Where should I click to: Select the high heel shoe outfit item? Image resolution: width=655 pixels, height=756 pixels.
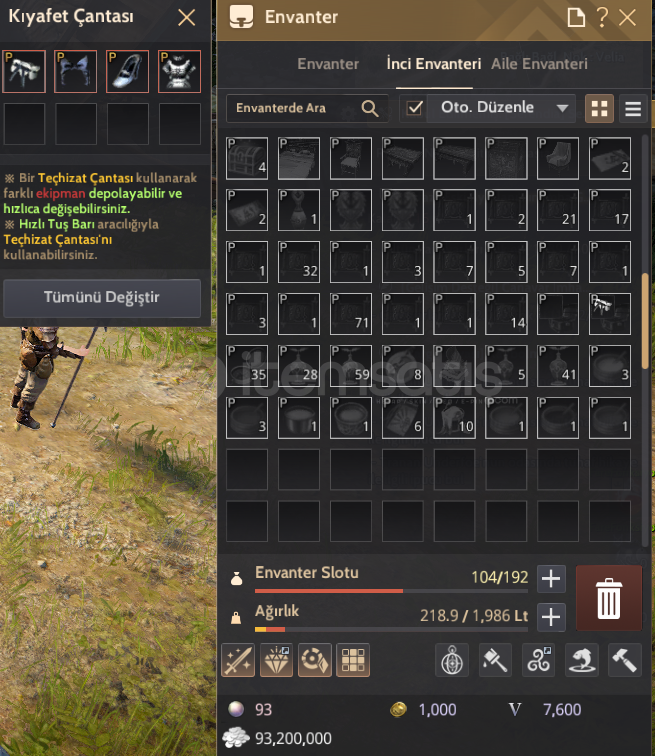127,71
